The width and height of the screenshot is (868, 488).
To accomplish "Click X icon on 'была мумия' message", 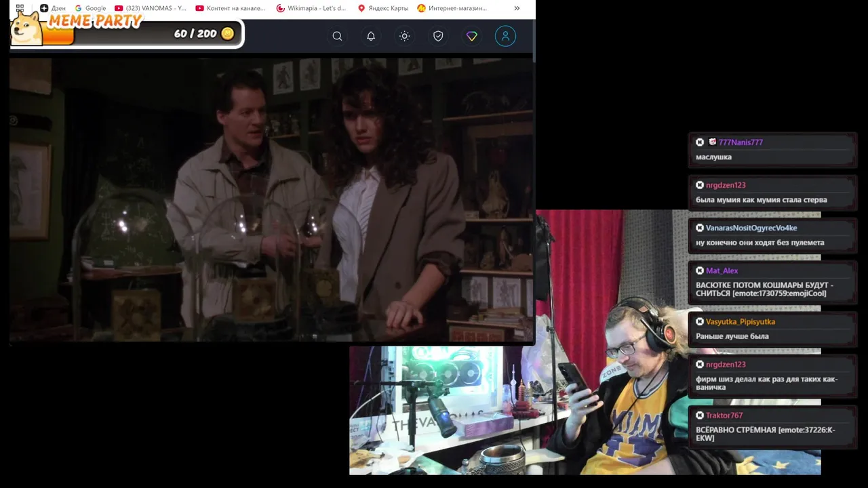I will [700, 185].
